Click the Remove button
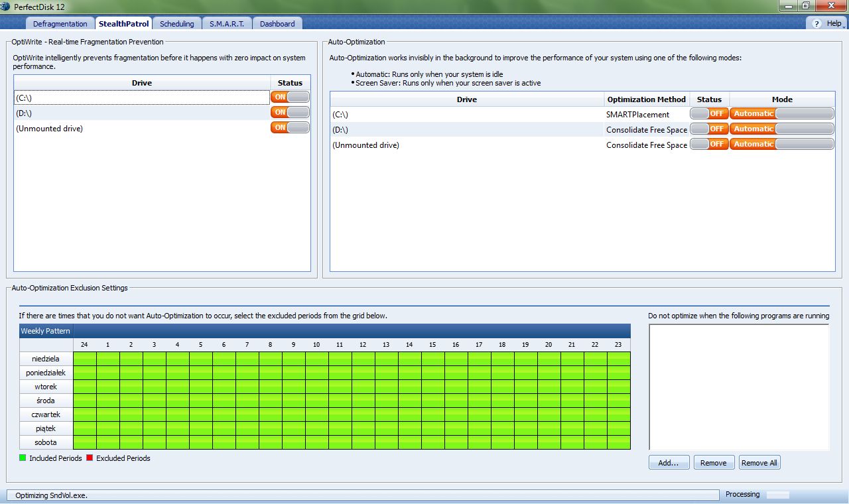The height and width of the screenshot is (504, 849). [x=714, y=463]
